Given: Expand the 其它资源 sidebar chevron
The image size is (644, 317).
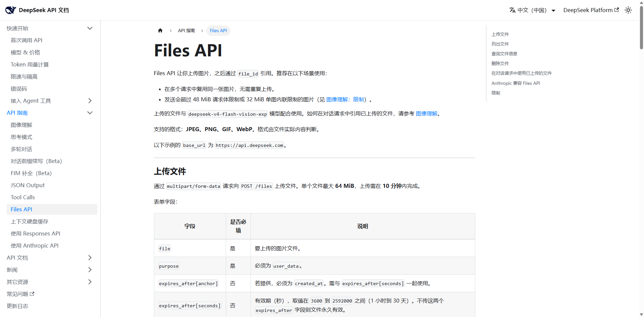Looking at the screenshot, I should coord(90,282).
